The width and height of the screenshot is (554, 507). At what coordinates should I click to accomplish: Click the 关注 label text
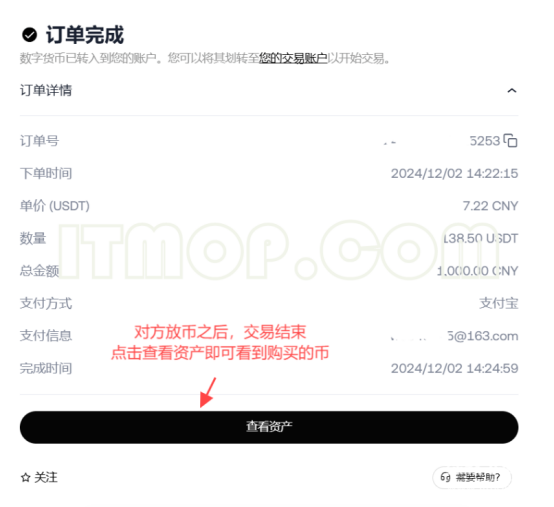[x=46, y=477]
